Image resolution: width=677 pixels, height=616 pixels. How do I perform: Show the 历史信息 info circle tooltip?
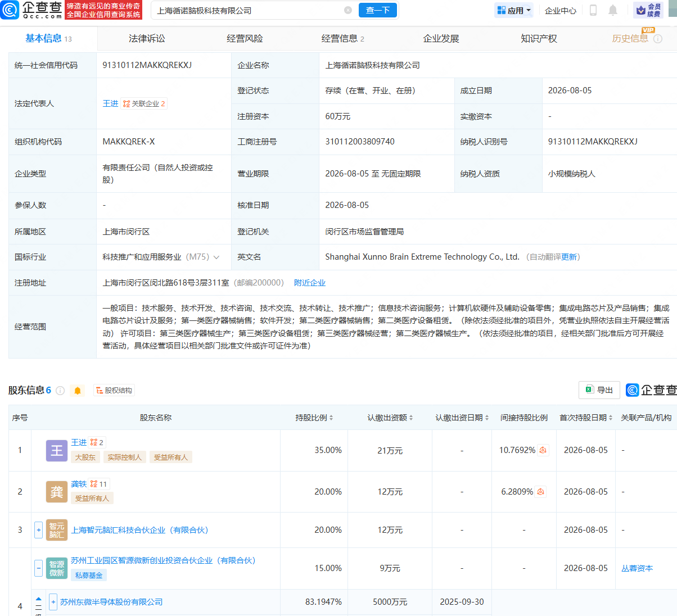pos(658,39)
